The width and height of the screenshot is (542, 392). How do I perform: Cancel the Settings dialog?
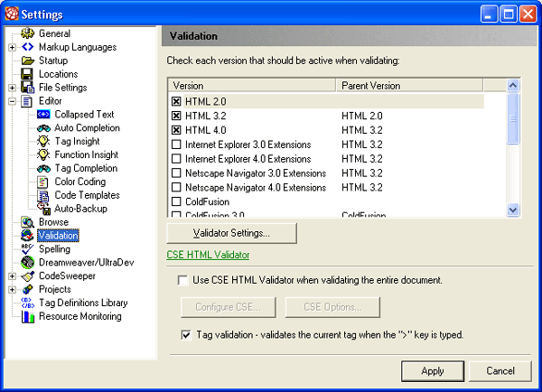pyautogui.click(x=500, y=371)
